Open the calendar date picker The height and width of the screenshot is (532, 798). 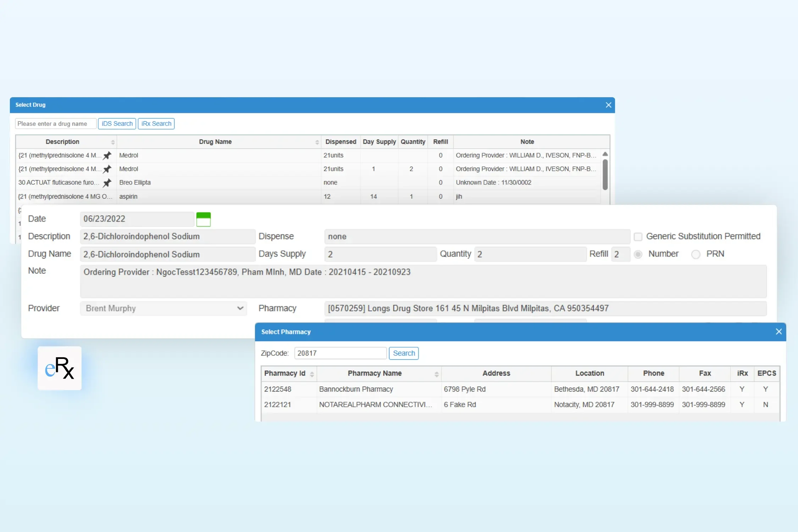point(204,219)
